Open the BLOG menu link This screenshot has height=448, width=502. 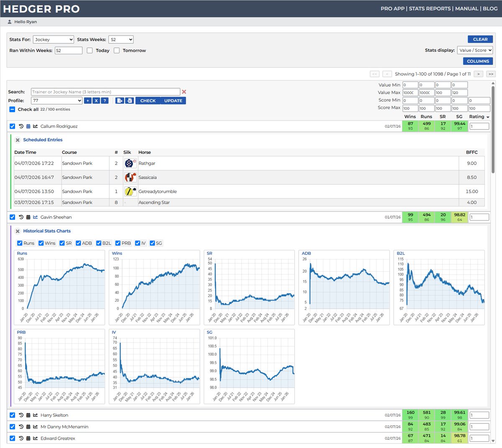point(490,8)
